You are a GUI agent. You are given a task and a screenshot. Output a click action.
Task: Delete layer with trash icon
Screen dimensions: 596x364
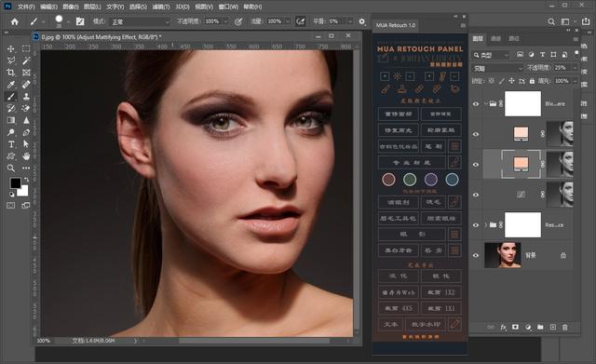565,327
